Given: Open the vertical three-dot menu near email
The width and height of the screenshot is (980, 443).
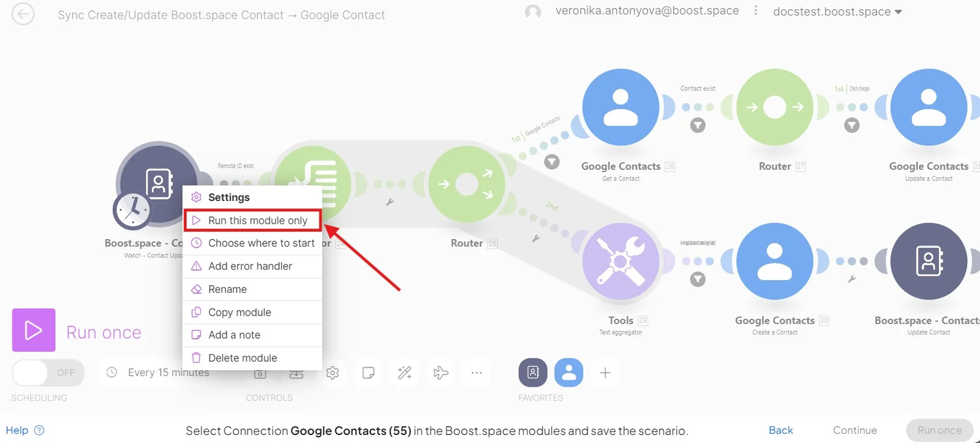Looking at the screenshot, I should 756,10.
